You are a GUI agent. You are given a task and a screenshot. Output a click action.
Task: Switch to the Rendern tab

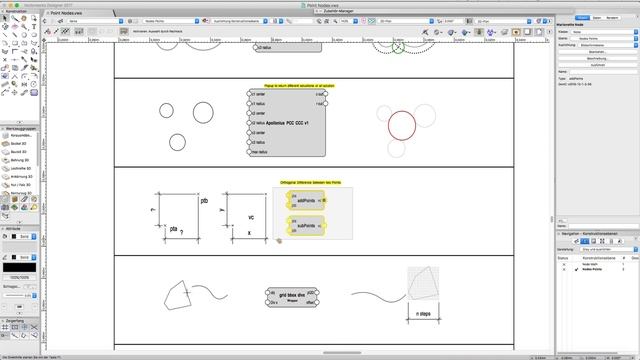612,18
